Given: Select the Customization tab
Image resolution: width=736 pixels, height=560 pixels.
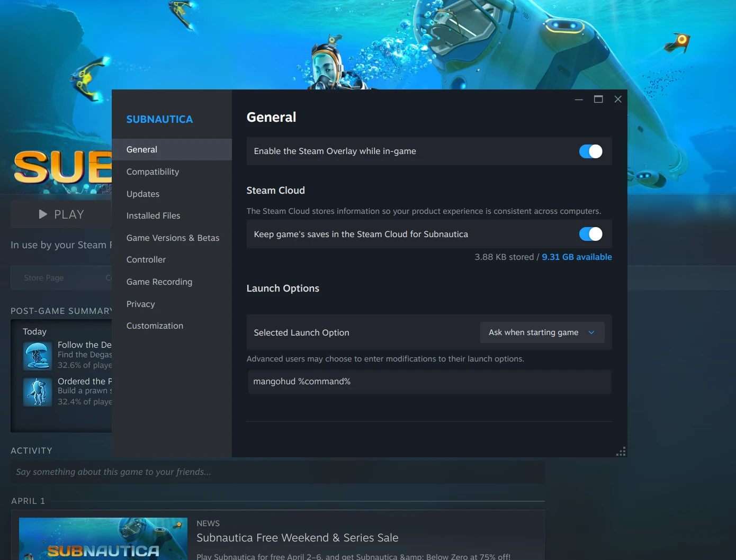Looking at the screenshot, I should [172, 326].
